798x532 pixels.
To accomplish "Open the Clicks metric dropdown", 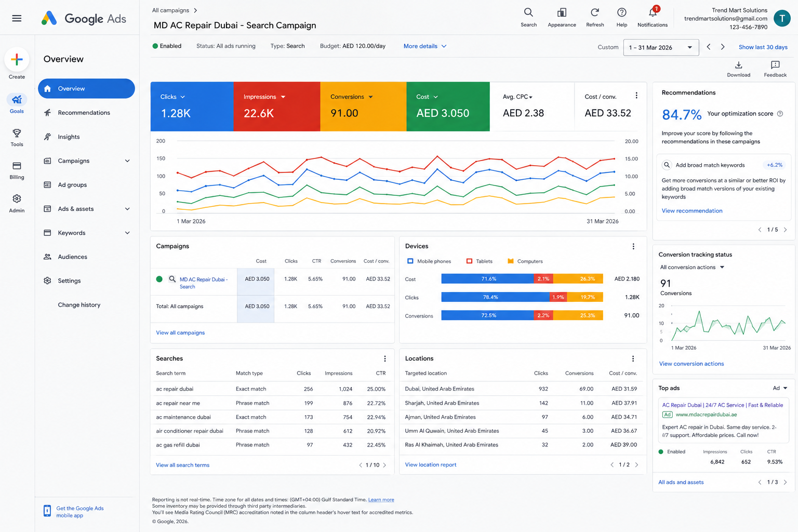I will click(183, 97).
